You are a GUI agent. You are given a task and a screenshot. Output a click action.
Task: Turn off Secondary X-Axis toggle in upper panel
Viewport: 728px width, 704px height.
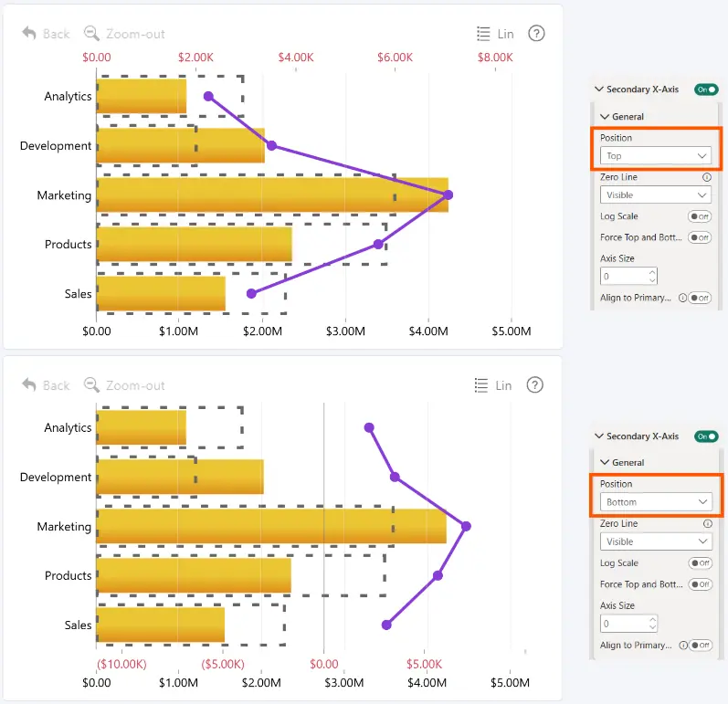point(706,89)
